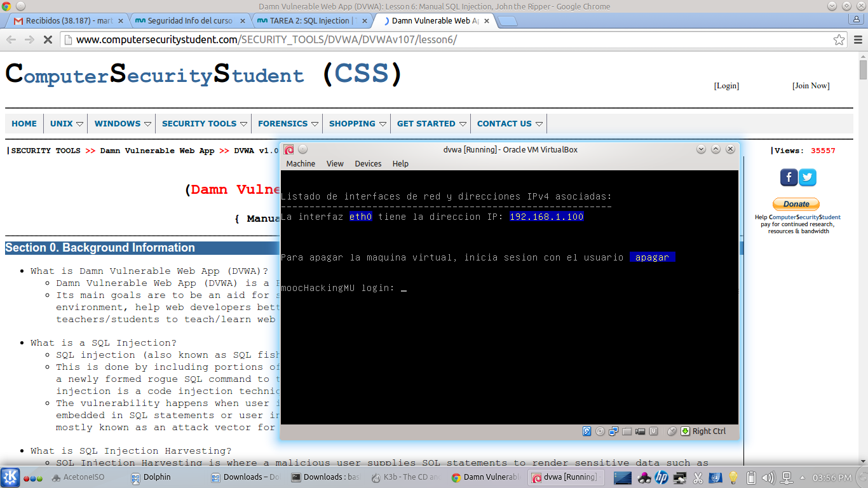
Task: Click Chrome's bookmark star icon
Action: (839, 39)
